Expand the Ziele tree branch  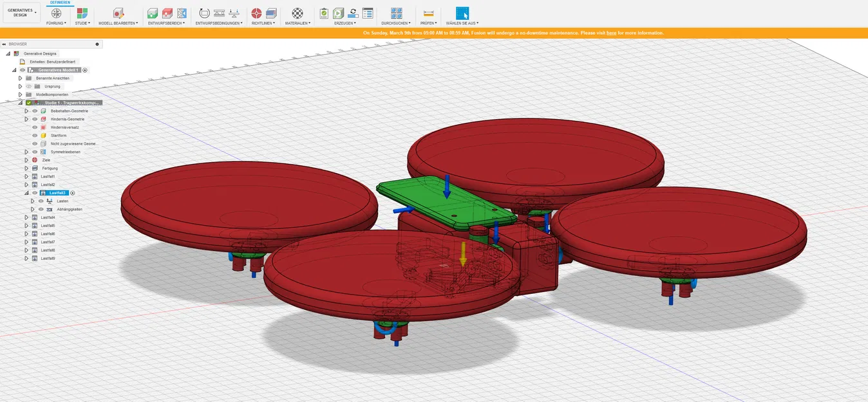26,160
